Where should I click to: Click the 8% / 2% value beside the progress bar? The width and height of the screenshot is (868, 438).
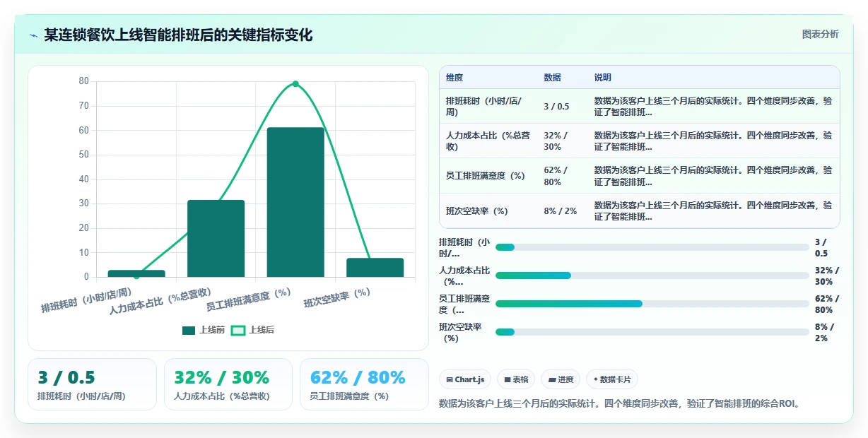826,332
